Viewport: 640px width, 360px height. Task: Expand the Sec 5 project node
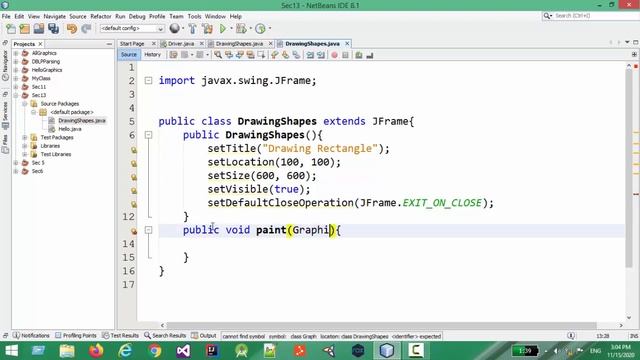[x=16, y=162]
